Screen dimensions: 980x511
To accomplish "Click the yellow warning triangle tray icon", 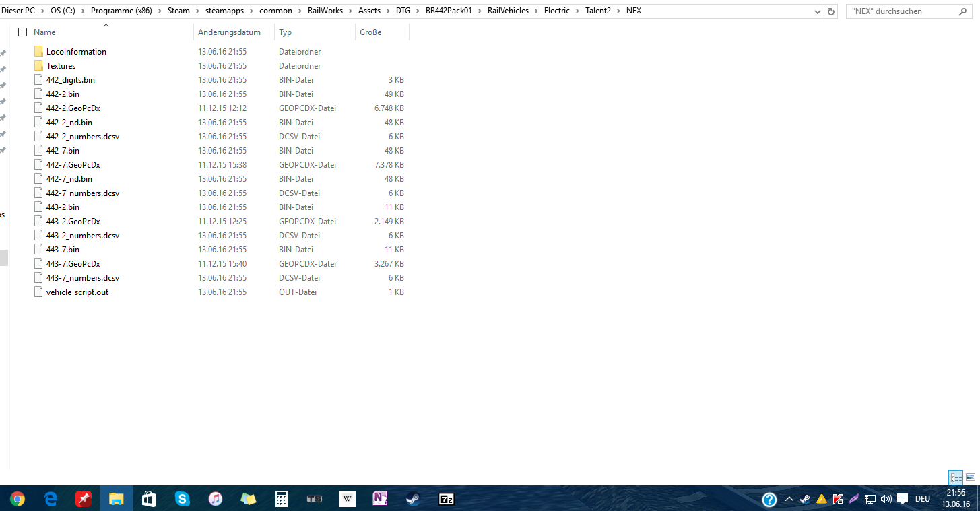I will (x=822, y=500).
